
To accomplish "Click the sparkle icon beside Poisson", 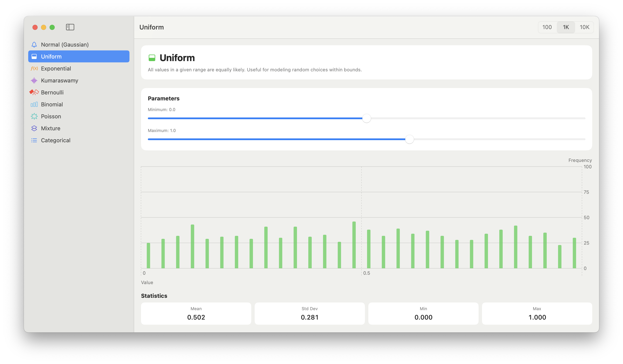I will tap(34, 116).
